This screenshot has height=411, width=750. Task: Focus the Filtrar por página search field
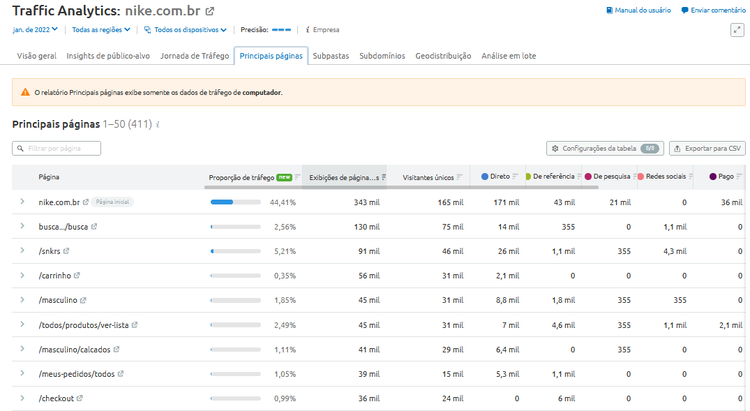[56, 148]
